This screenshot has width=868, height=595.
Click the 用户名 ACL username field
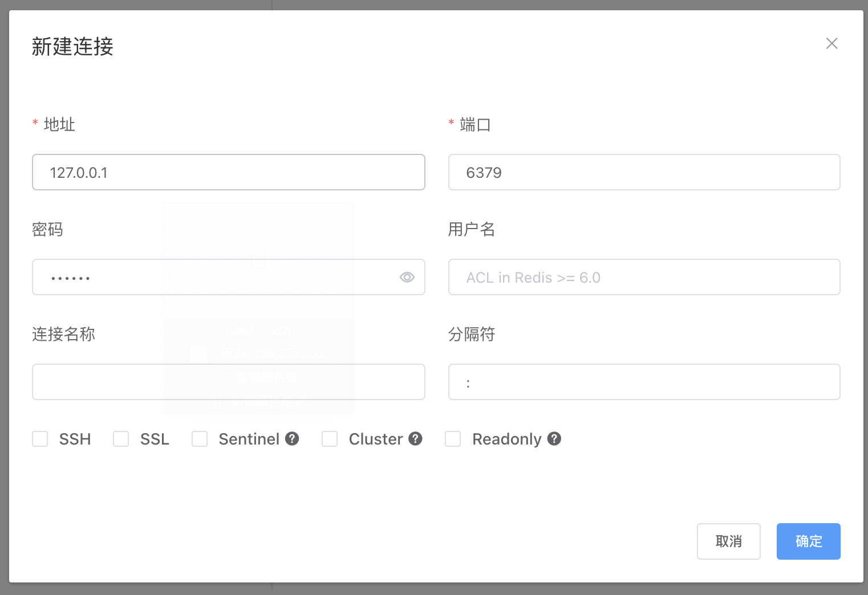pyautogui.click(x=644, y=277)
